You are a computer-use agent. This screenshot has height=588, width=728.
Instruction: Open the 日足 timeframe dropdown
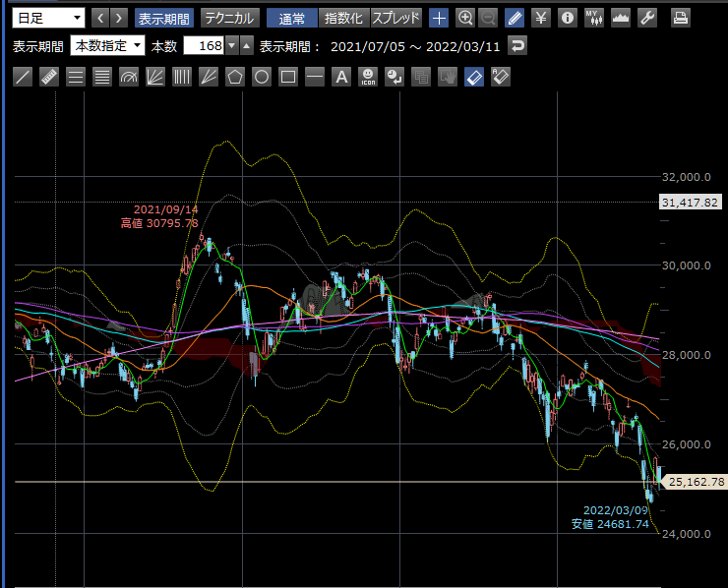click(x=49, y=18)
